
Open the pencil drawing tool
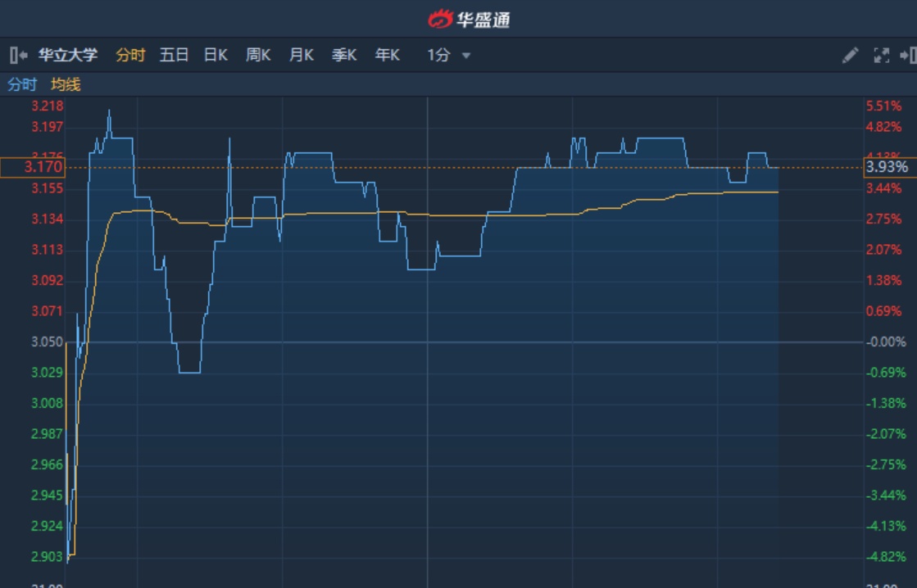tap(851, 56)
